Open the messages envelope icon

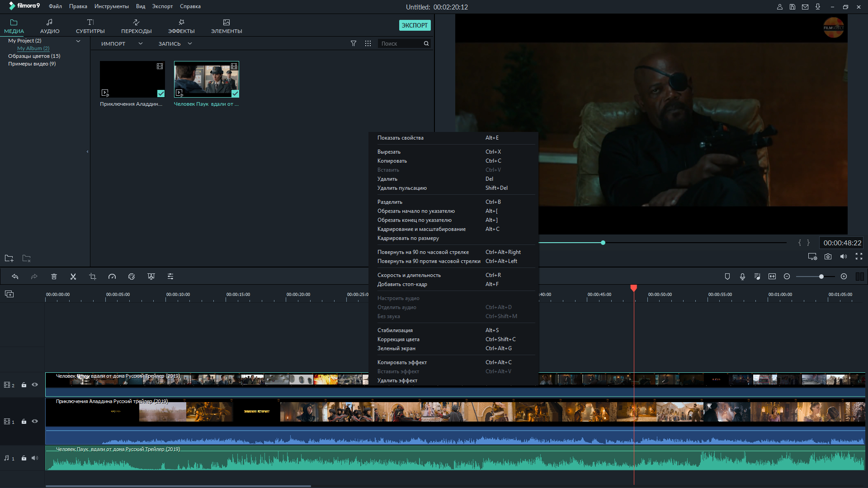(x=805, y=7)
